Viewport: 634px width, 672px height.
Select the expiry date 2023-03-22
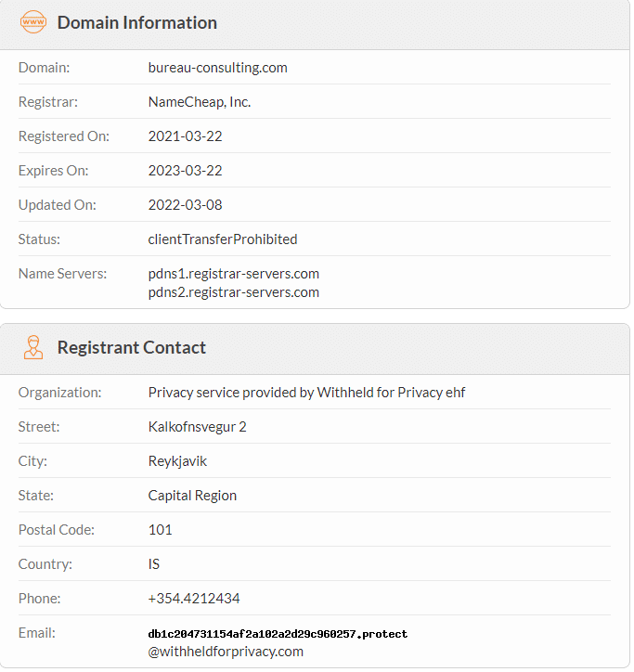click(x=185, y=171)
